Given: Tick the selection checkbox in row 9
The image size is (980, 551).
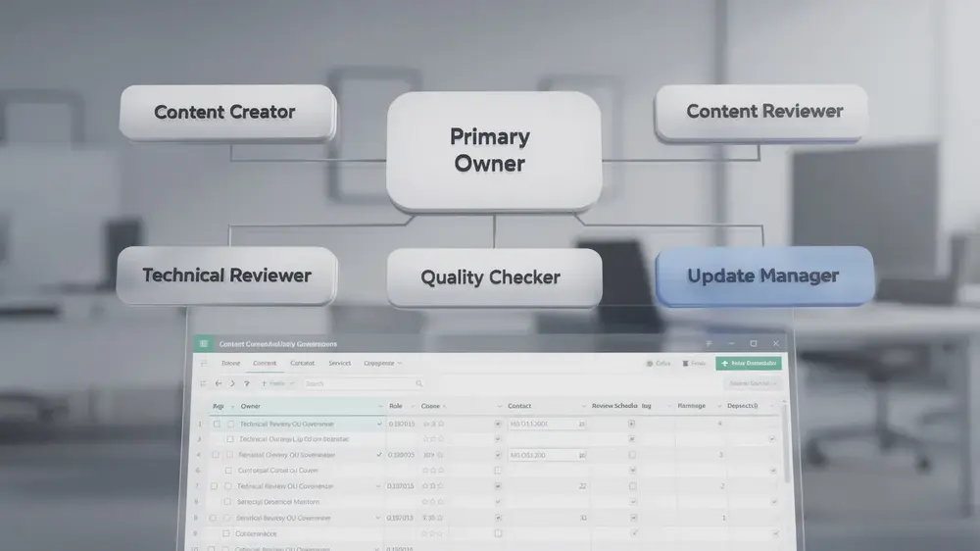Looking at the screenshot, I should pyautogui.click(x=226, y=534).
